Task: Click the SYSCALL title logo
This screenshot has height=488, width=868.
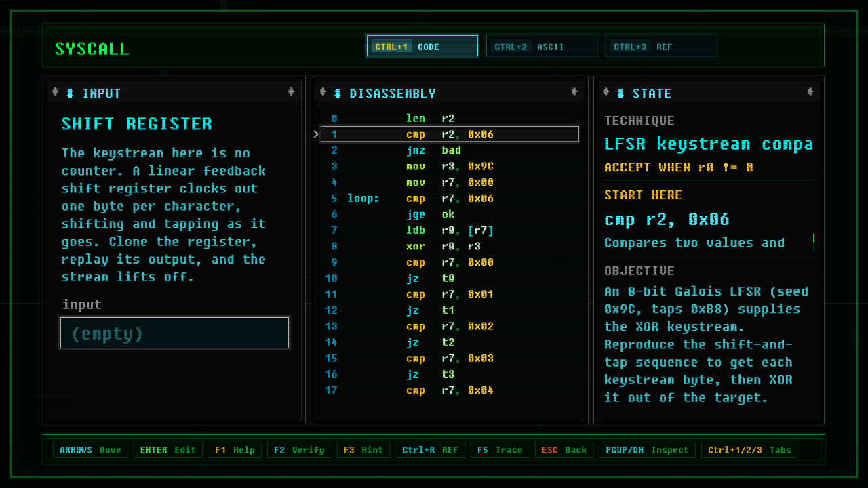Action: pyautogui.click(x=92, y=49)
